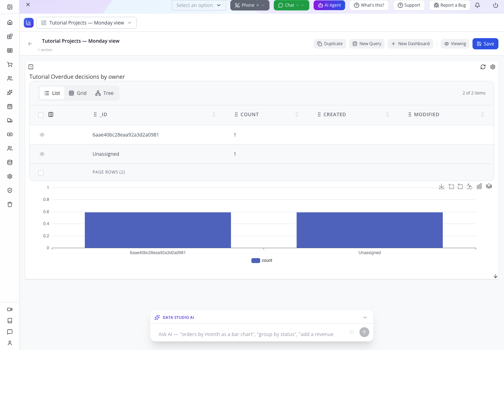Viewport: 504px width, 420px height.
Task: Refresh the Overdue decisions section
Action: click(483, 67)
